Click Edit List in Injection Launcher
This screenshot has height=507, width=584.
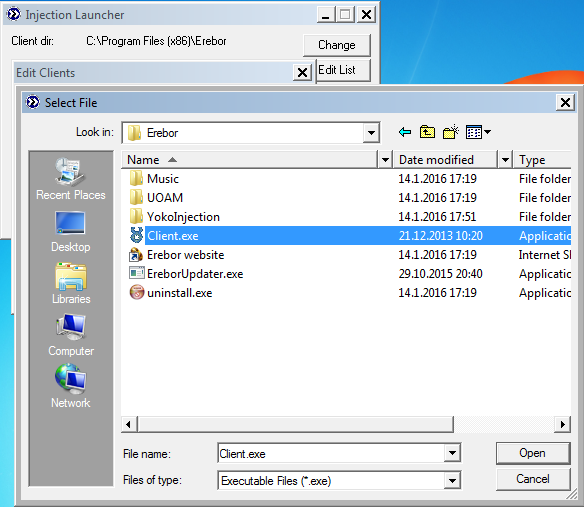pyautogui.click(x=343, y=70)
